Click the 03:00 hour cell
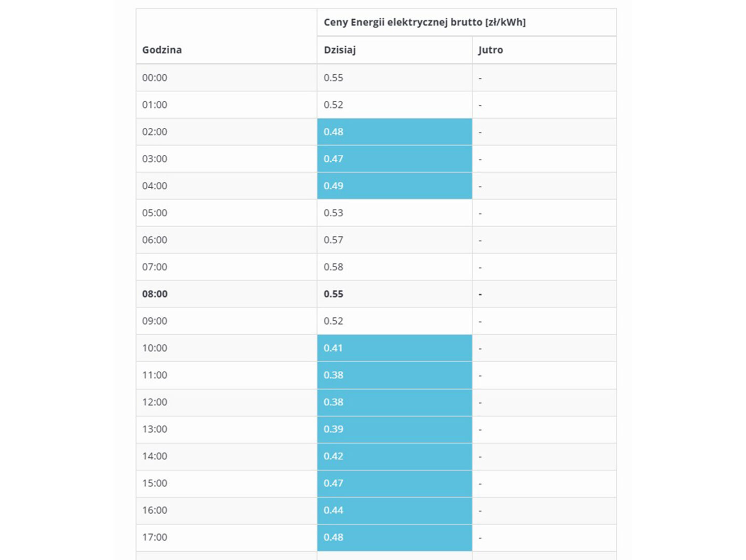746x560 pixels. [x=155, y=159]
